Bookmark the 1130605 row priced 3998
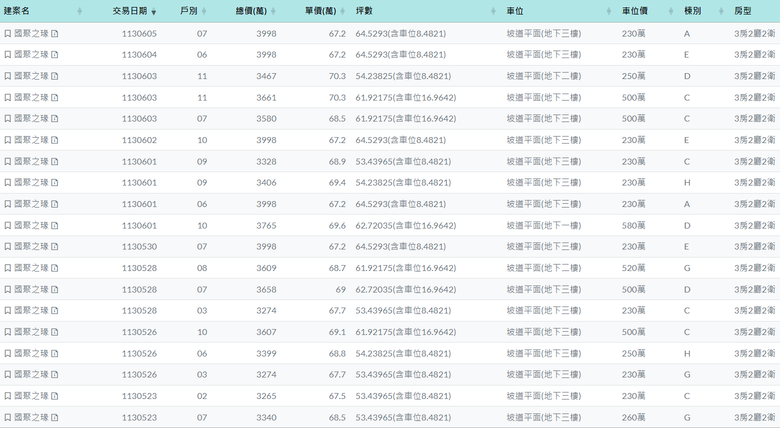The width and height of the screenshot is (780, 428). point(7,34)
